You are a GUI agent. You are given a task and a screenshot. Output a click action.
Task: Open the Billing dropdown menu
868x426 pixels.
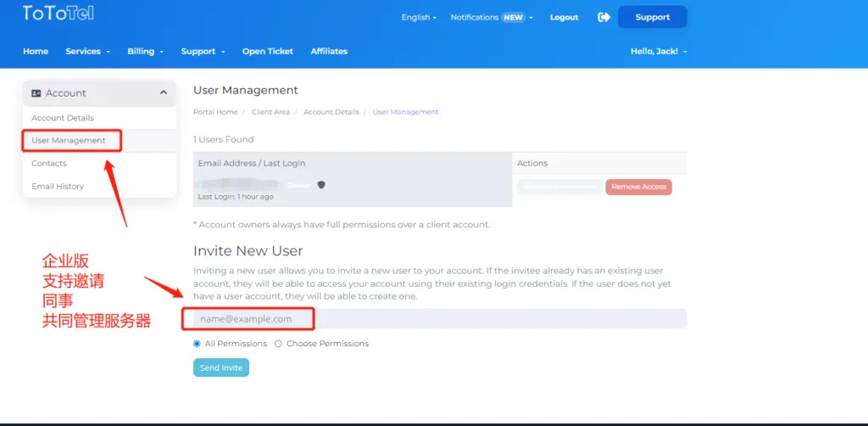point(145,51)
